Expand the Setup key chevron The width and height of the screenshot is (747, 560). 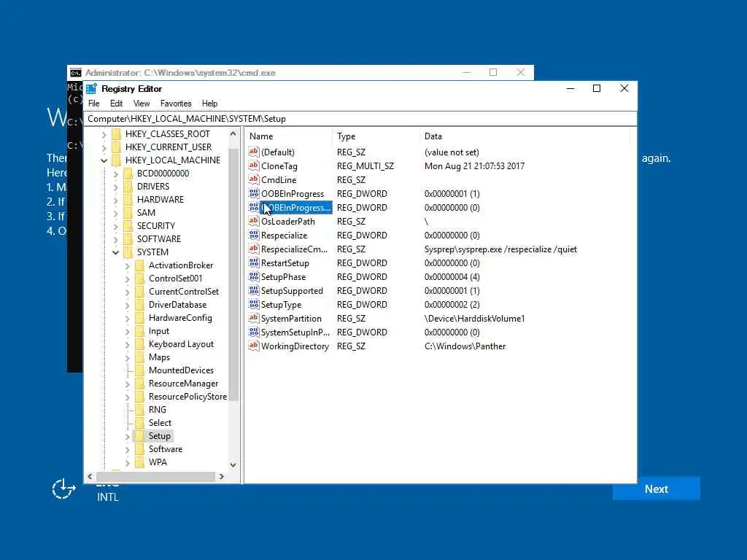pyautogui.click(x=127, y=436)
